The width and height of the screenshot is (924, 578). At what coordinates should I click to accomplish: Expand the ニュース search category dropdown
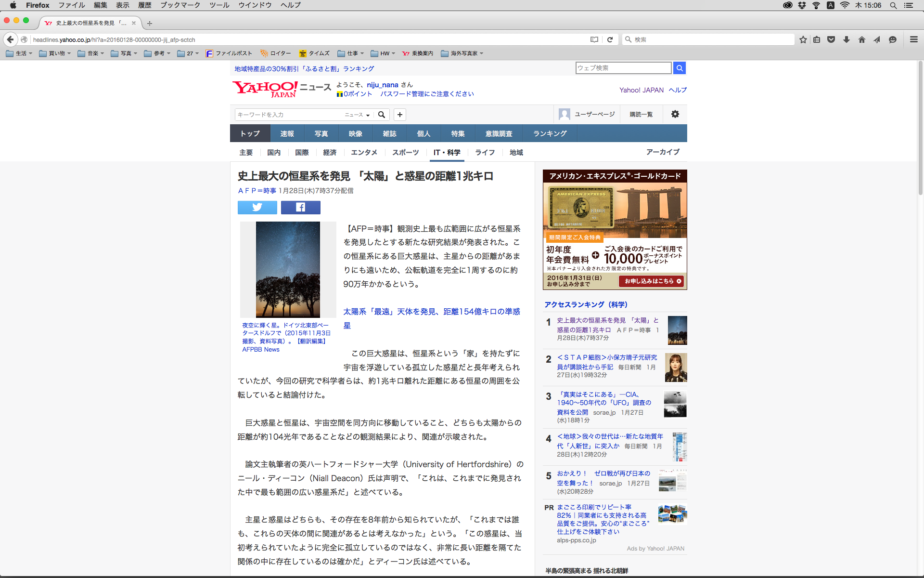pyautogui.click(x=357, y=115)
